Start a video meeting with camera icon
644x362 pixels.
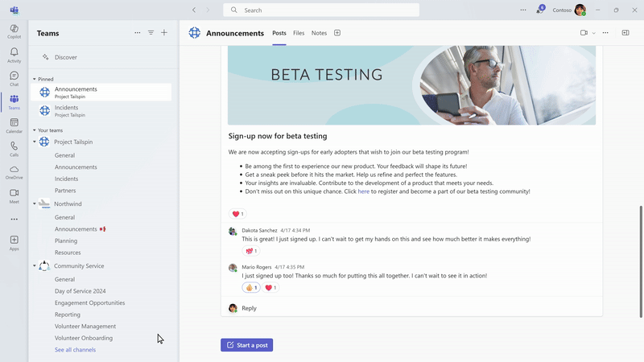click(584, 33)
